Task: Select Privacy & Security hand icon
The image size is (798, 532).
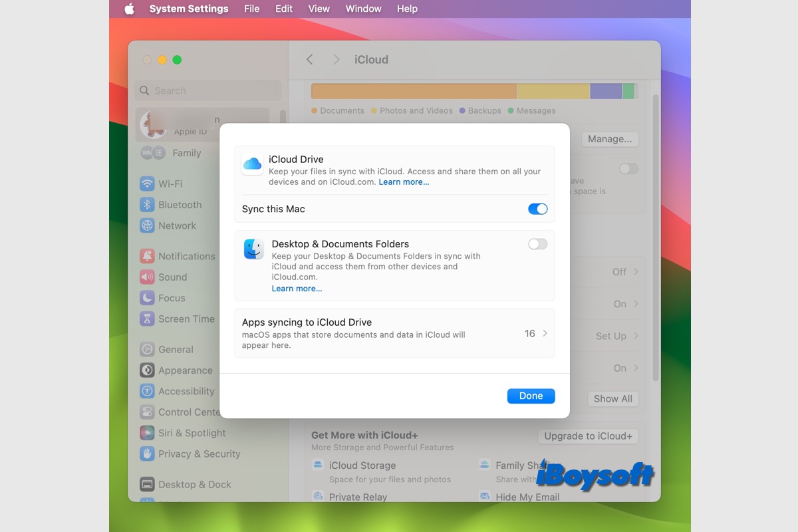Action: [x=147, y=454]
